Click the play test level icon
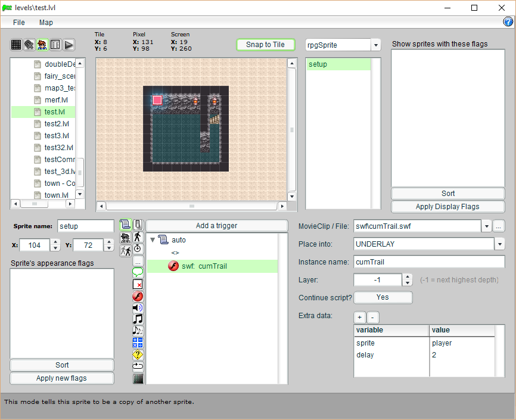 pyautogui.click(x=69, y=45)
